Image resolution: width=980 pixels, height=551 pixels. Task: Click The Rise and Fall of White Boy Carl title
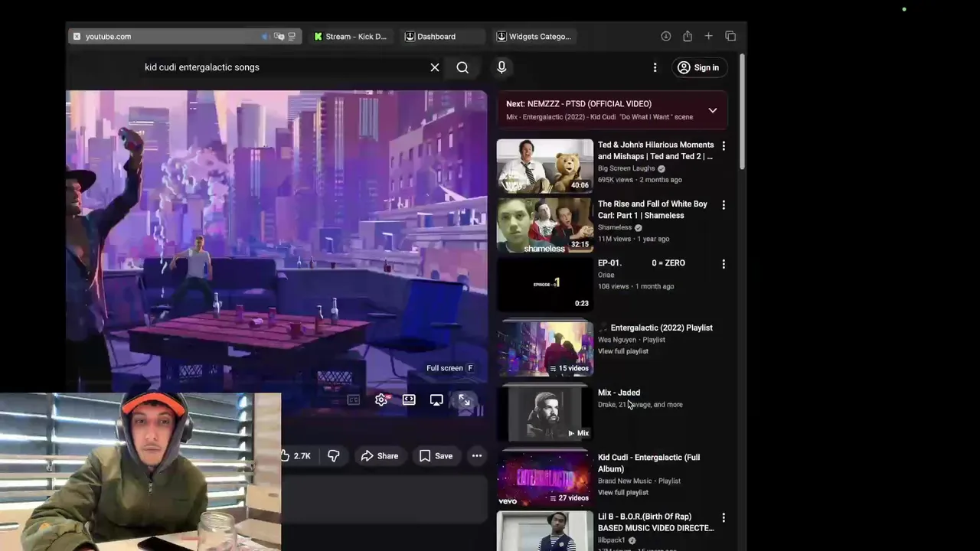[x=652, y=210]
